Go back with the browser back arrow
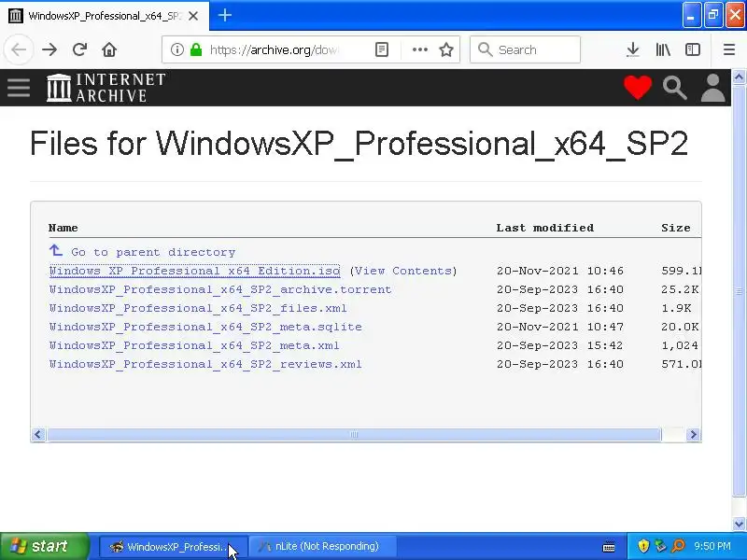 pos(19,49)
